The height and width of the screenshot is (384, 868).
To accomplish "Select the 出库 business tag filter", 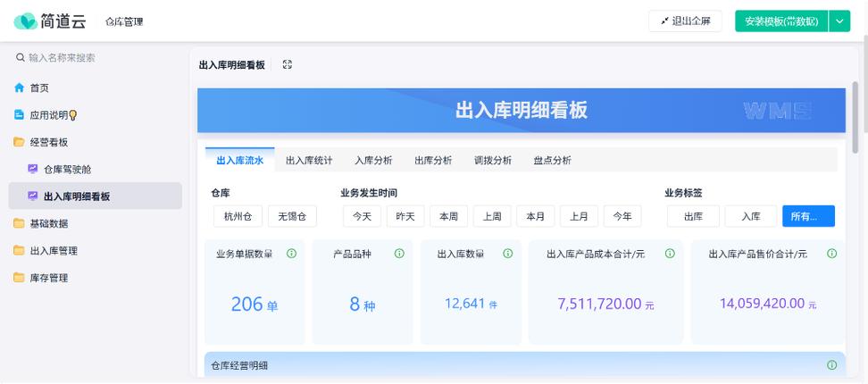I will pos(693,216).
